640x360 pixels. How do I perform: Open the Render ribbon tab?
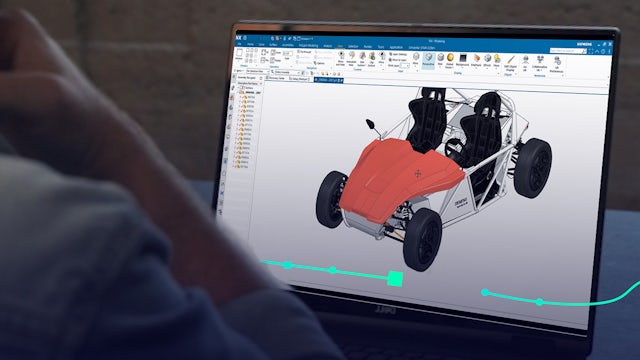[x=368, y=47]
